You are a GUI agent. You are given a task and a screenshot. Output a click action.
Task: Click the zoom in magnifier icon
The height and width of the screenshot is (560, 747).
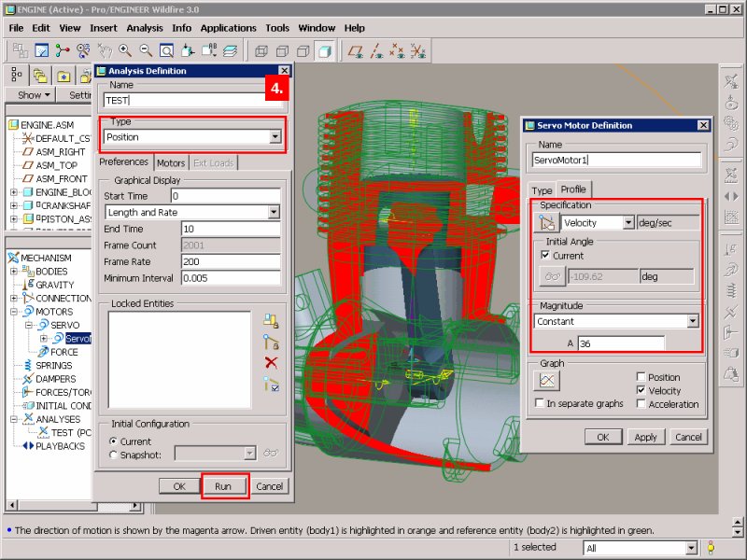(x=125, y=50)
